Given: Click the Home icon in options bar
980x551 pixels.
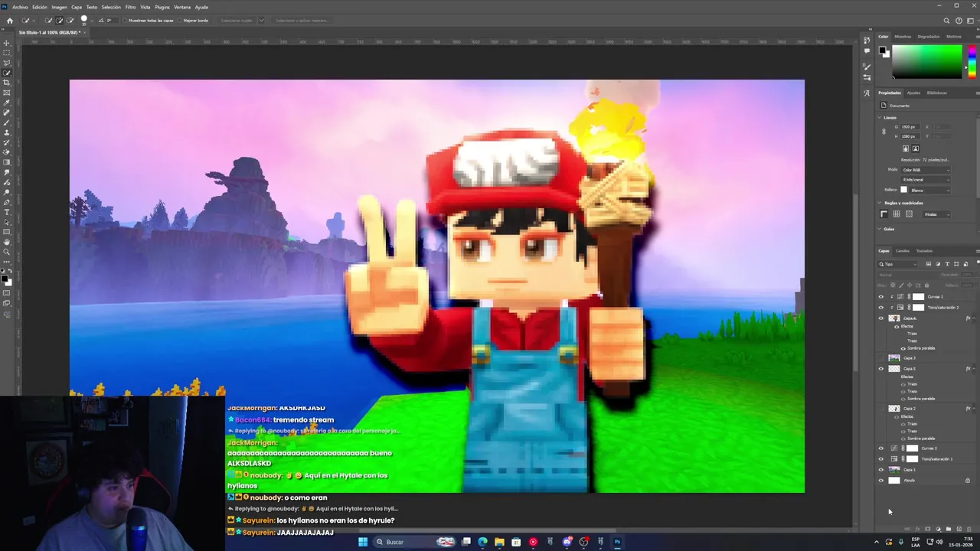Looking at the screenshot, I should pyautogui.click(x=9, y=21).
